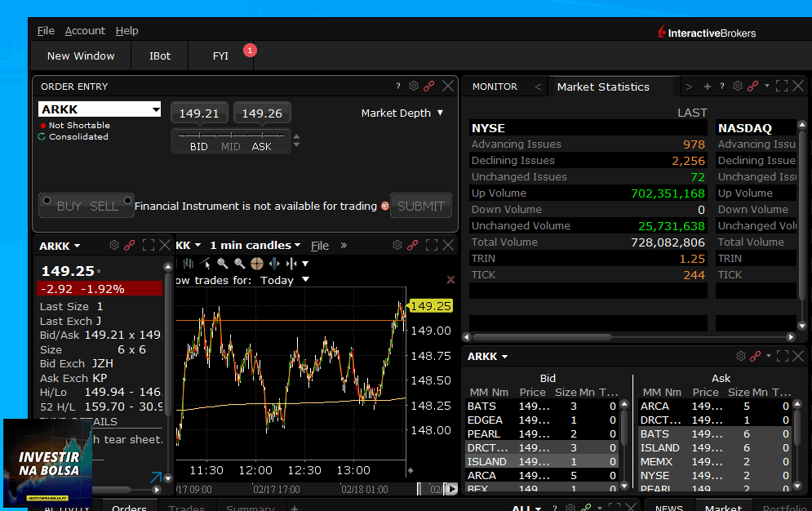Screen dimensions: 812x511
Task: Click the horizontal compress arrows chart icon
Action: pyautogui.click(x=291, y=264)
